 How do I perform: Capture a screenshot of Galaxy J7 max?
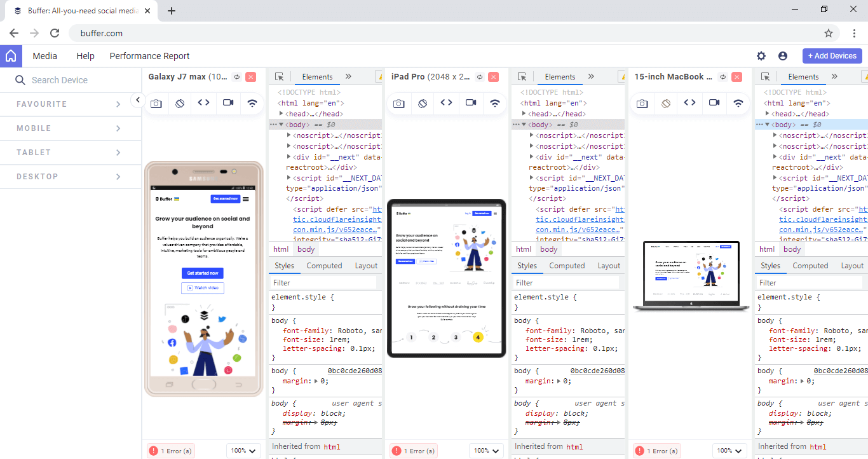[x=156, y=103]
